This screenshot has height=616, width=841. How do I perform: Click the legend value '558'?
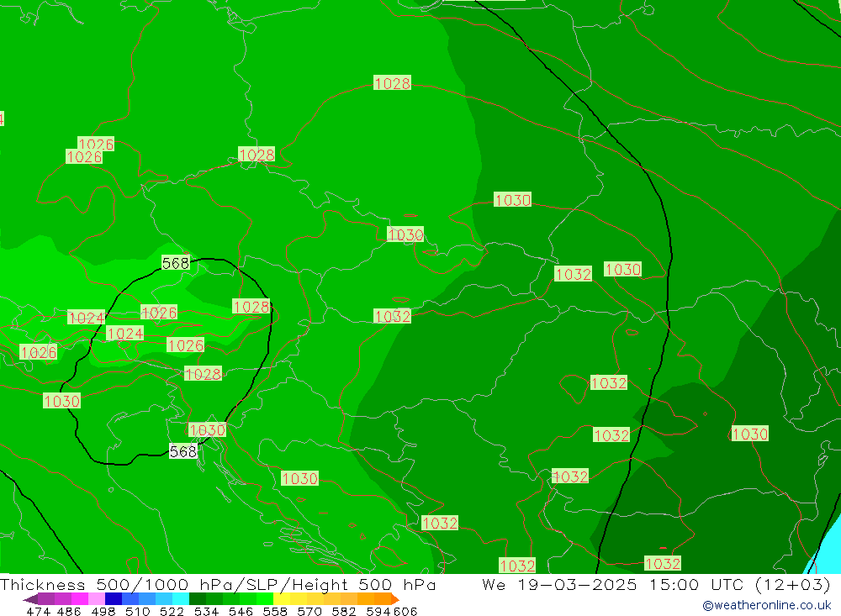[x=275, y=611]
